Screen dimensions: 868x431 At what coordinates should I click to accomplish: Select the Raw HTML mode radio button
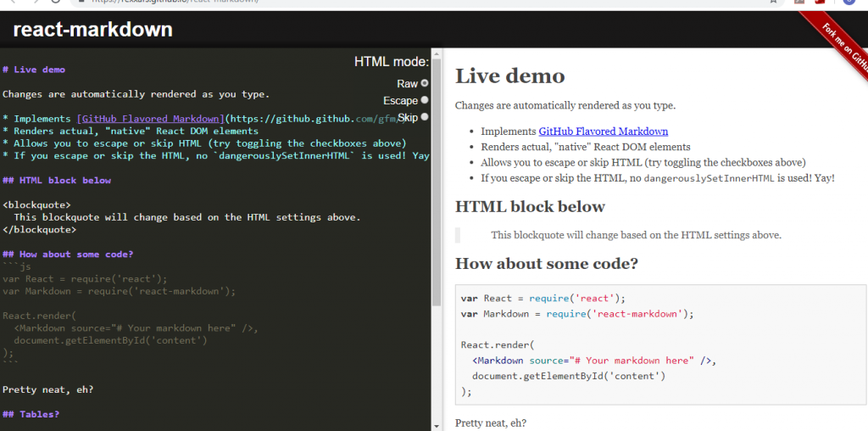tap(425, 83)
